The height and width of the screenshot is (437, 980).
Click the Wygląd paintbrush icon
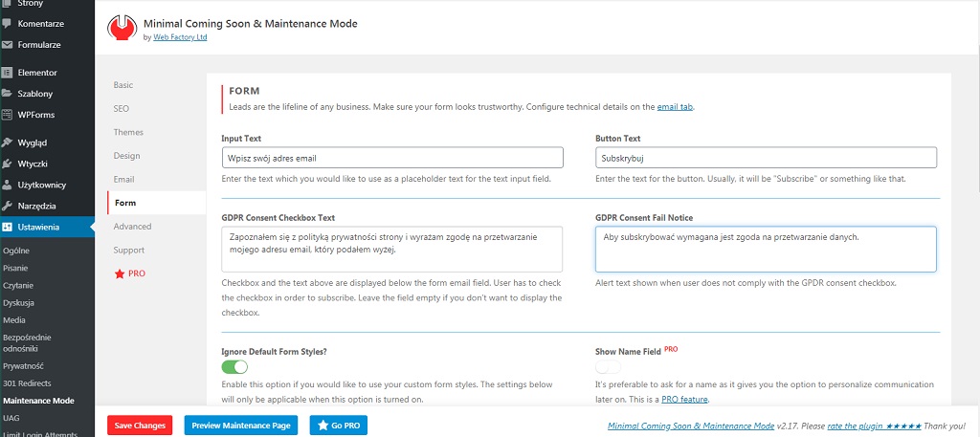point(7,142)
